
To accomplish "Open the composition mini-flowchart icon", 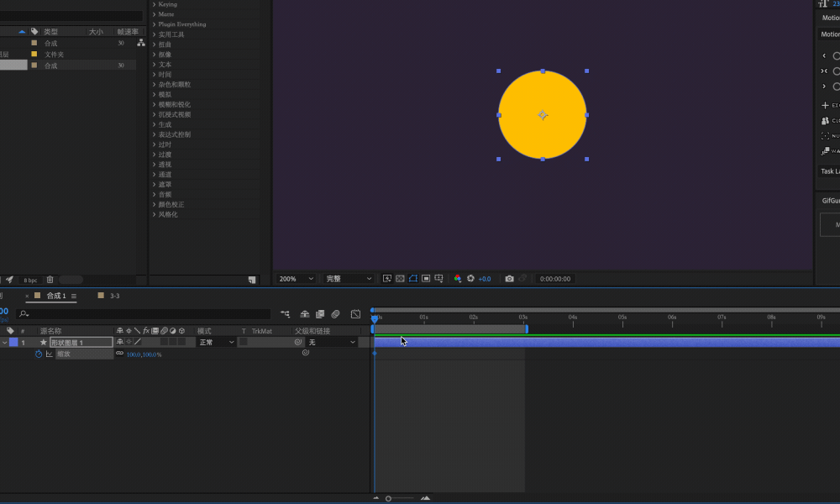I will [285, 314].
